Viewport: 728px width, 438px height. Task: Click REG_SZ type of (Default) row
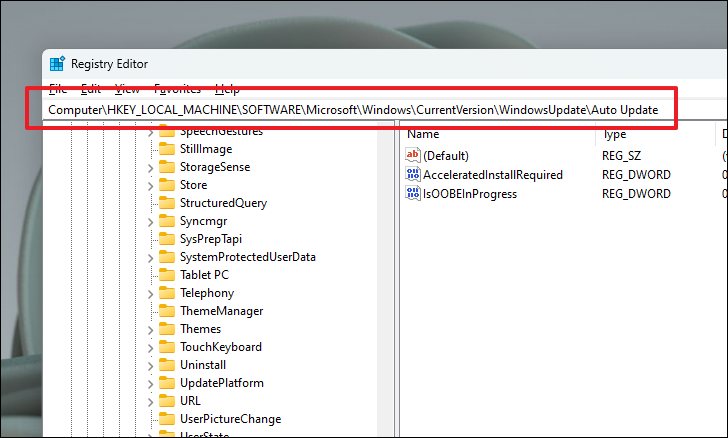(621, 156)
